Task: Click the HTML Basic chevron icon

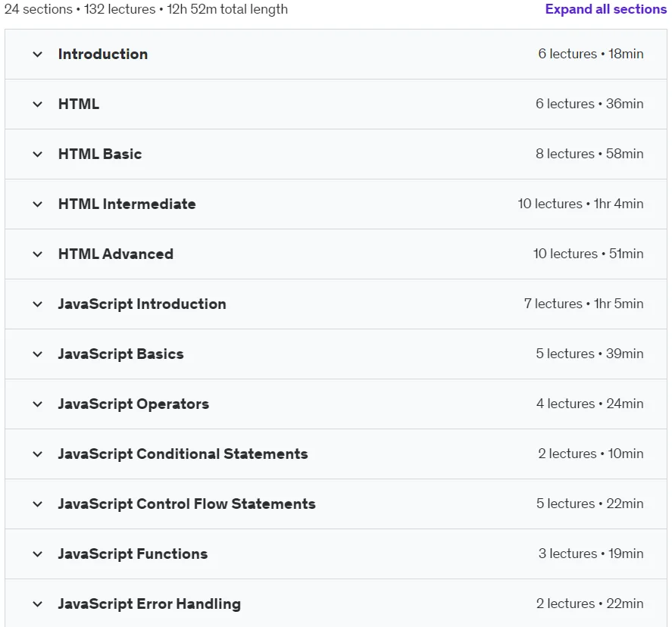Action: click(x=38, y=154)
